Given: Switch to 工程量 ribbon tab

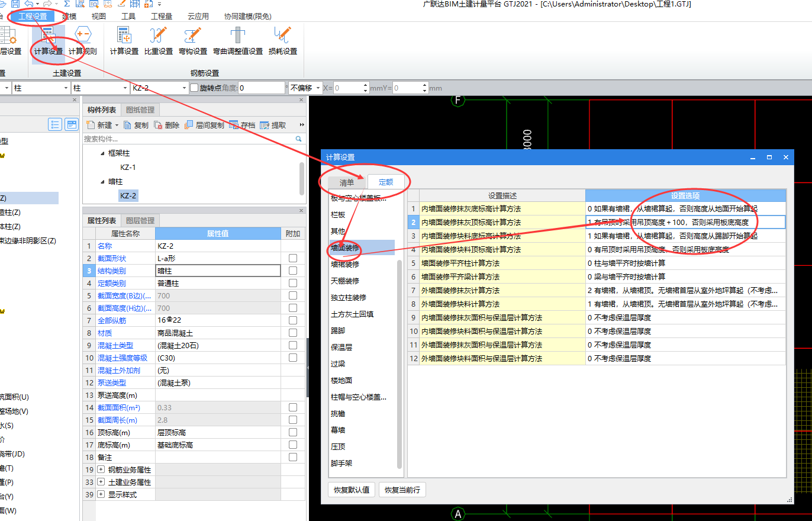Looking at the screenshot, I should [x=162, y=17].
